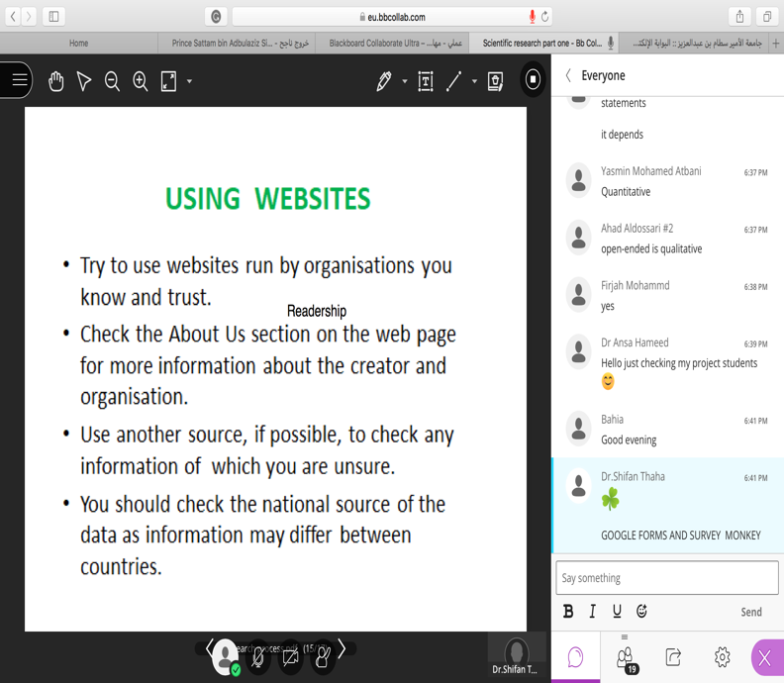Toggle the microphone mute button
The height and width of the screenshot is (683, 784).
tap(258, 656)
